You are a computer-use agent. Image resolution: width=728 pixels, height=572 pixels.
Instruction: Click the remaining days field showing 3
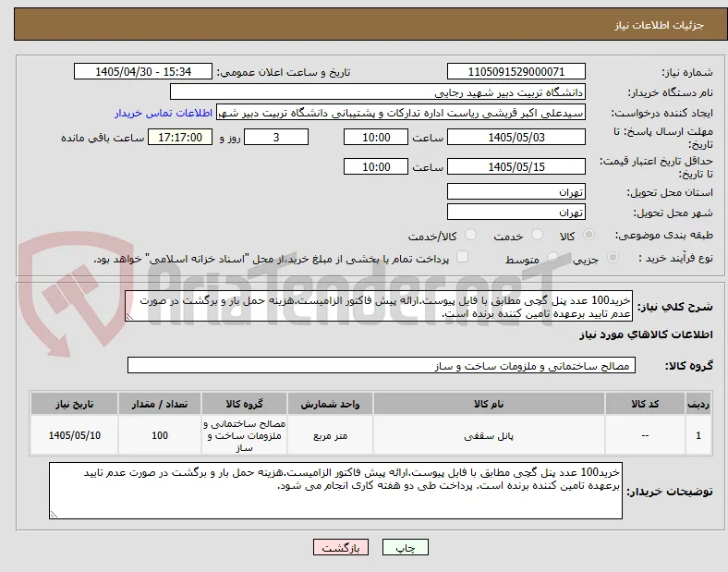point(276,138)
